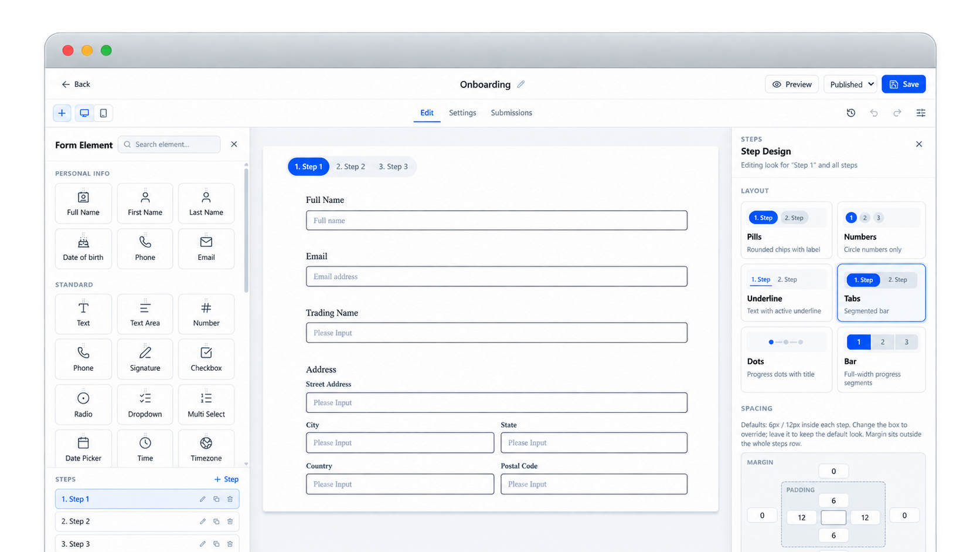The height and width of the screenshot is (552, 980).
Task: Open the design sliders settings icon
Action: pos(921,113)
